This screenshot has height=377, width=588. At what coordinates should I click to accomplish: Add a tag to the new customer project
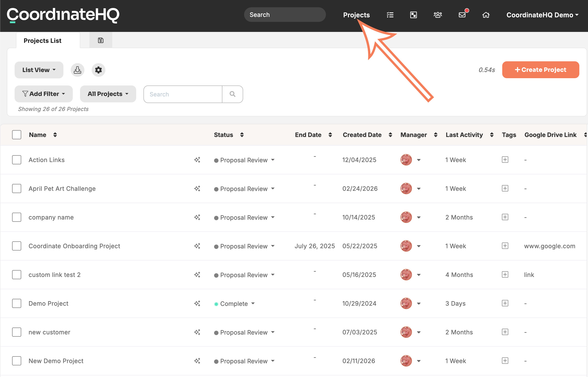[505, 332]
